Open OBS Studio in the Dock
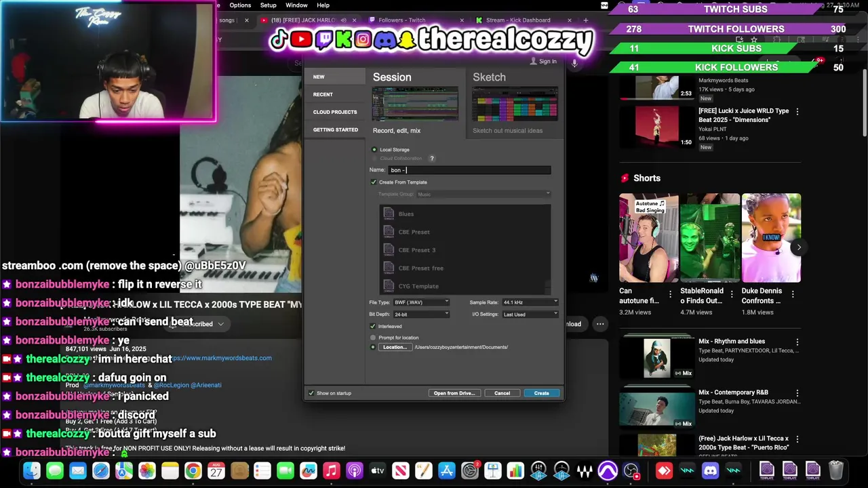The image size is (868, 488). point(631,470)
